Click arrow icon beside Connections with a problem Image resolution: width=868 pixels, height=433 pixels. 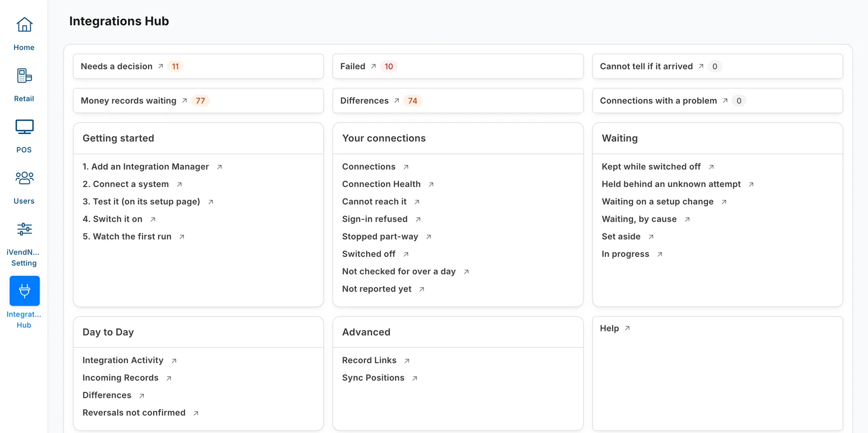tap(725, 101)
